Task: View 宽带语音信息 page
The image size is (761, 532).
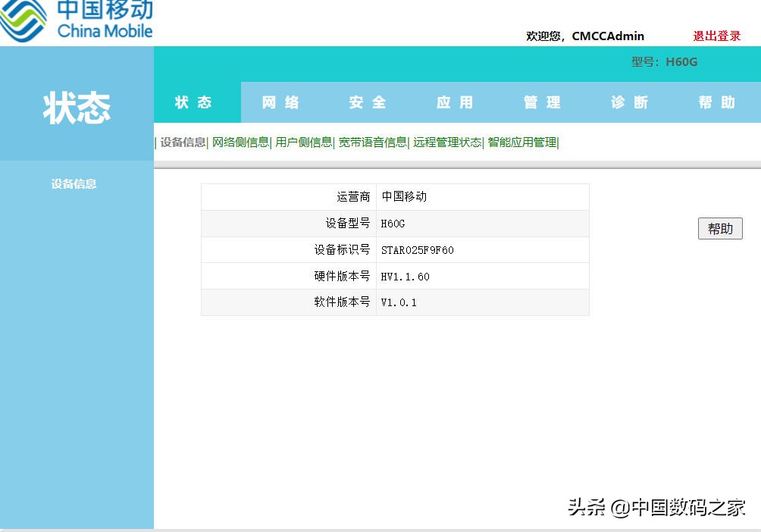Action: (x=373, y=142)
